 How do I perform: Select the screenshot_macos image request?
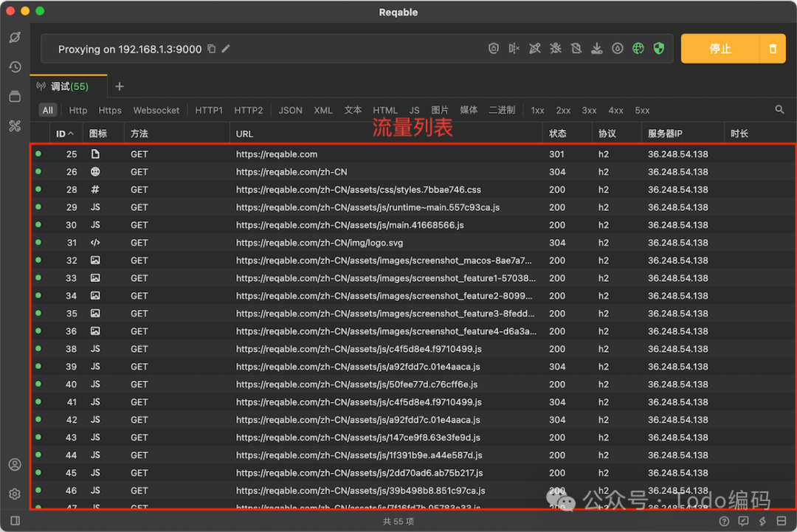tap(413, 260)
